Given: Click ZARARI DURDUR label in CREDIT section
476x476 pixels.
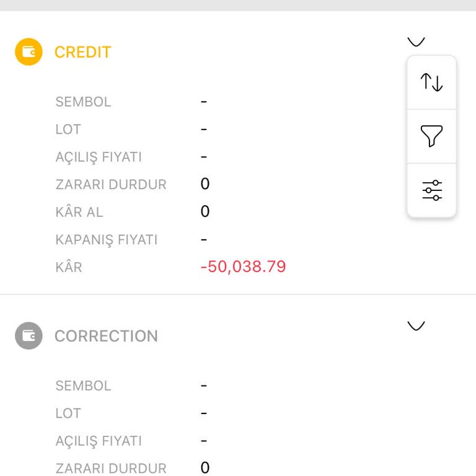Looking at the screenshot, I should click(111, 185).
